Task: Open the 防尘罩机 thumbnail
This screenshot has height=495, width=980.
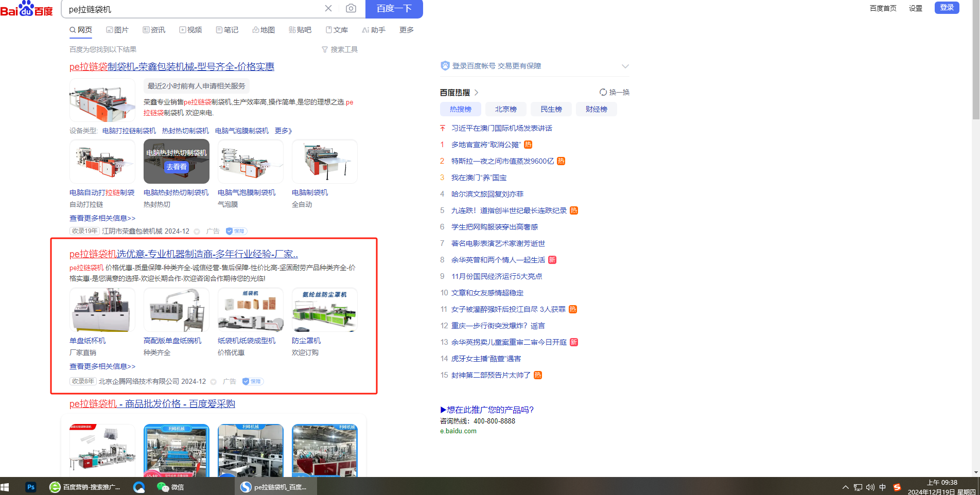Action: (x=325, y=310)
